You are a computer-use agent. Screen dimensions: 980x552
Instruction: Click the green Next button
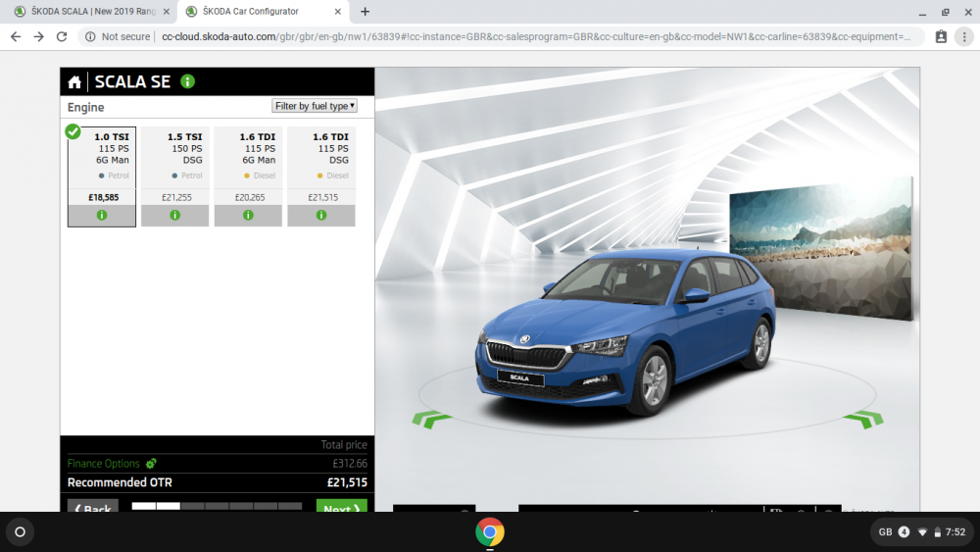click(x=341, y=506)
